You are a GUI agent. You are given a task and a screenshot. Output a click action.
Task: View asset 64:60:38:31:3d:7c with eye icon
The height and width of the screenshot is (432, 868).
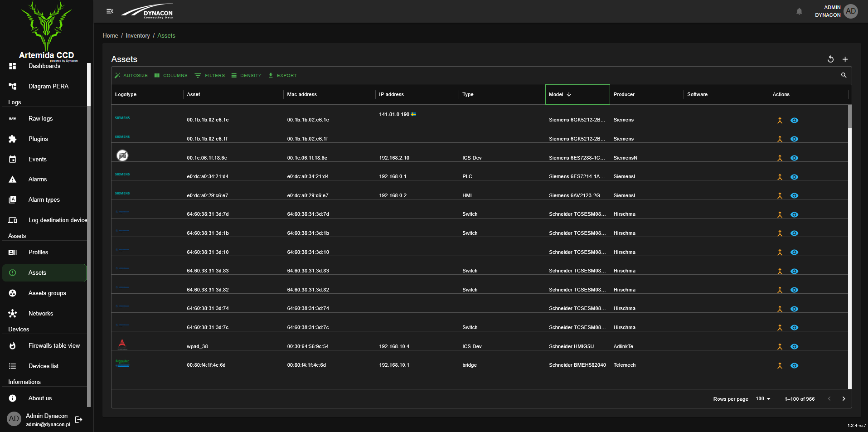pyautogui.click(x=794, y=327)
